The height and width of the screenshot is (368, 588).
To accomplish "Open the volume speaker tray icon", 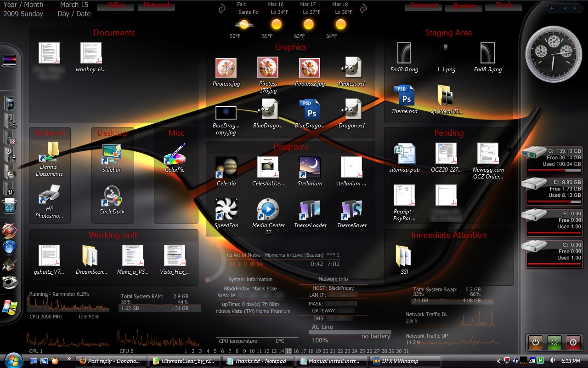I will 552,361.
